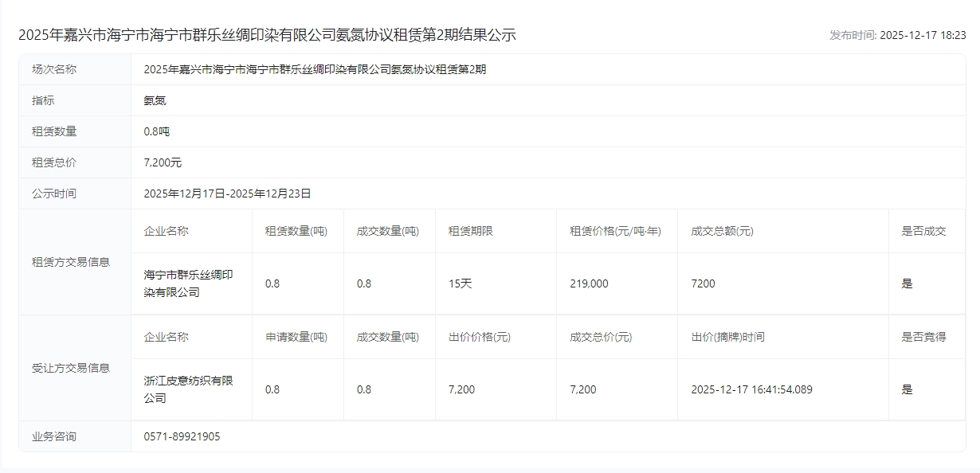This screenshot has width=980, height=473.
Task: Select the 0.8吨 lease quantity value
Action: (x=156, y=131)
